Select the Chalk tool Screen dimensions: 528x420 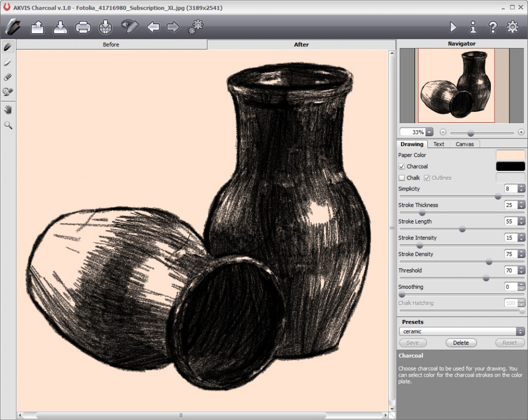pos(7,62)
